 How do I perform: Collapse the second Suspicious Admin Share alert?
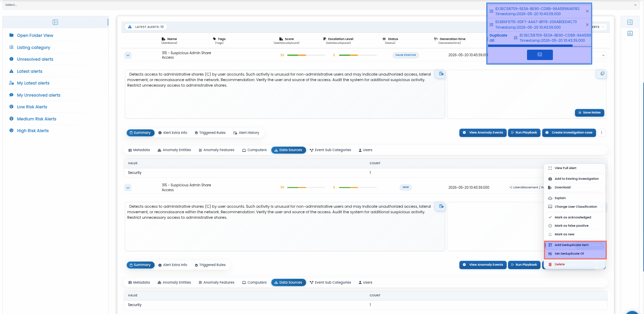click(x=128, y=188)
